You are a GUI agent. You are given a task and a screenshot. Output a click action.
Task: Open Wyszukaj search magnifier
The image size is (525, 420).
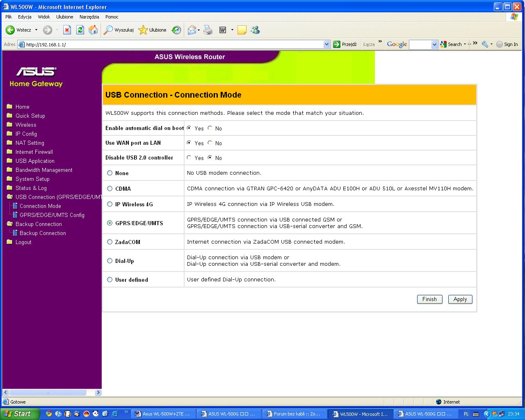point(108,30)
